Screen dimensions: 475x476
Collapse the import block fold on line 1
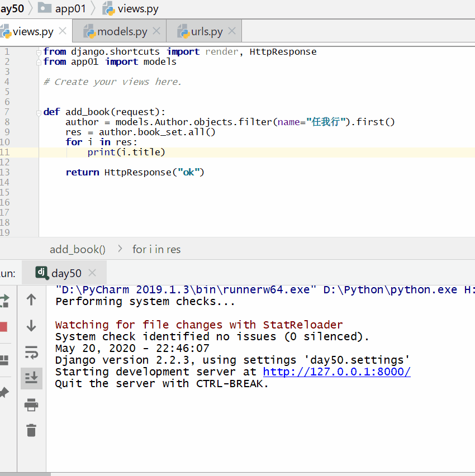[39, 51]
